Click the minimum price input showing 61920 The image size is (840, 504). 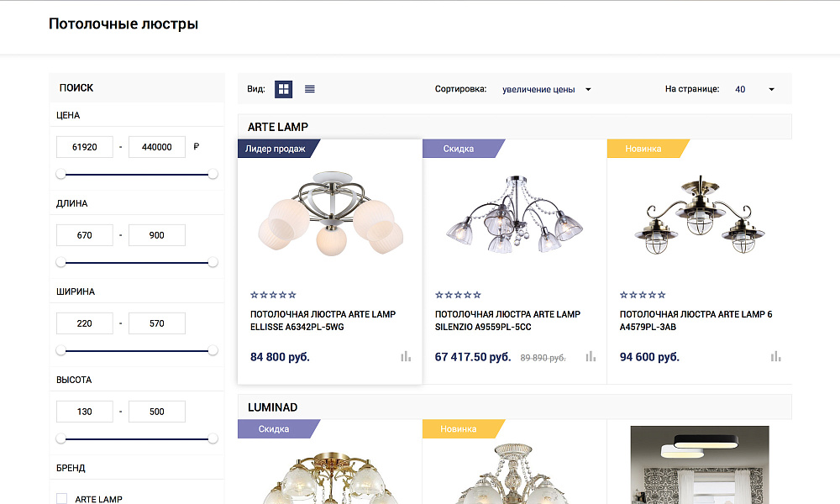(84, 146)
